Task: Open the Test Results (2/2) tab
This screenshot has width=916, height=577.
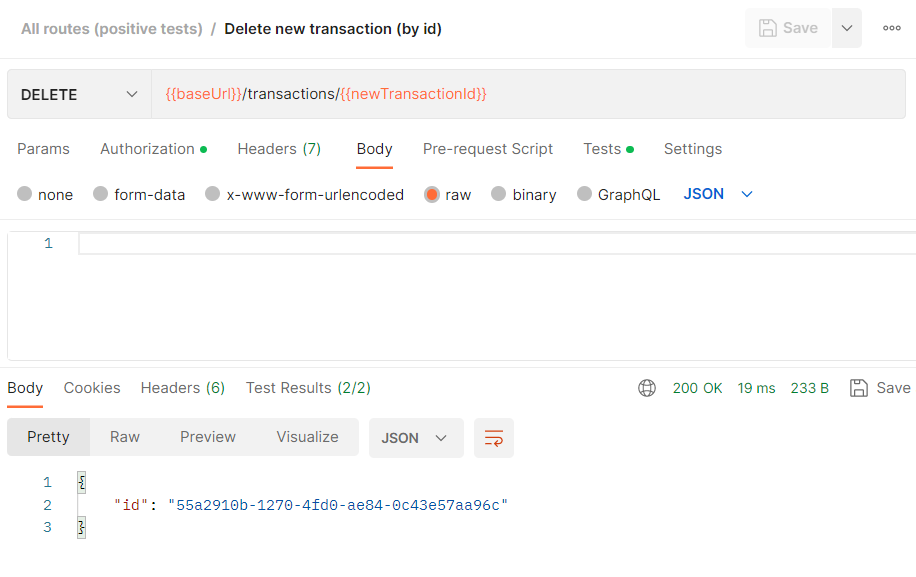Action: click(307, 388)
